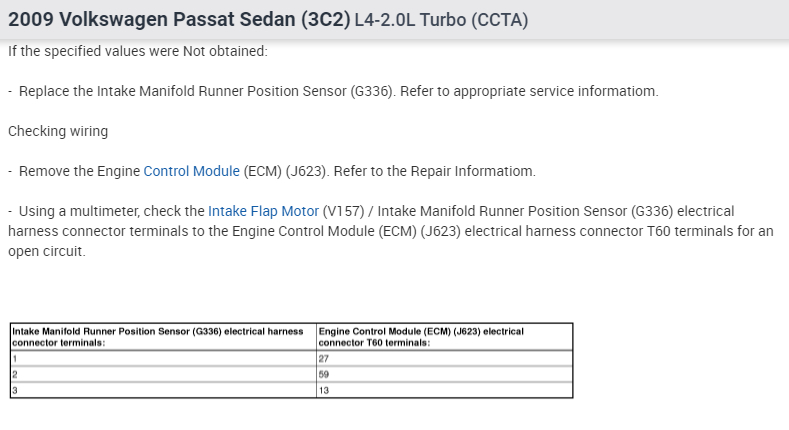Click the 2009 Volkswagen Passat Sedan title

[x=179, y=20]
